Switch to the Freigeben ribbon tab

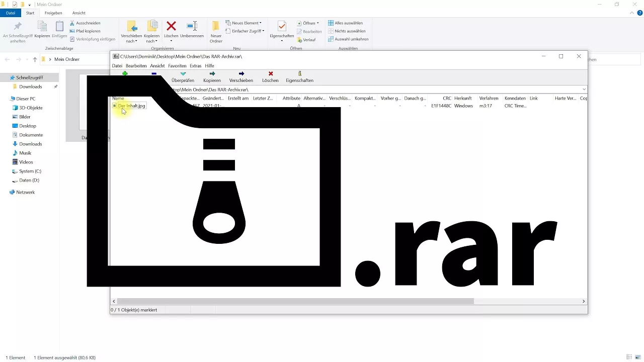pyautogui.click(x=54, y=13)
